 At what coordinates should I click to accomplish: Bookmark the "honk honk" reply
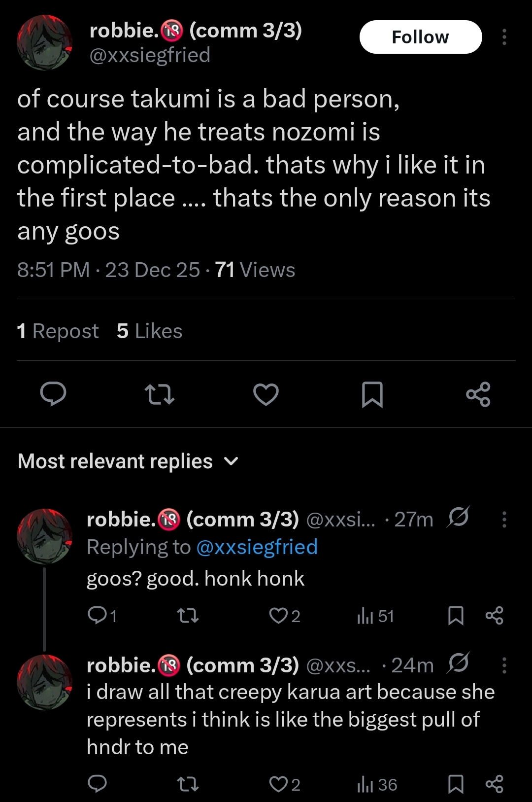tap(456, 616)
